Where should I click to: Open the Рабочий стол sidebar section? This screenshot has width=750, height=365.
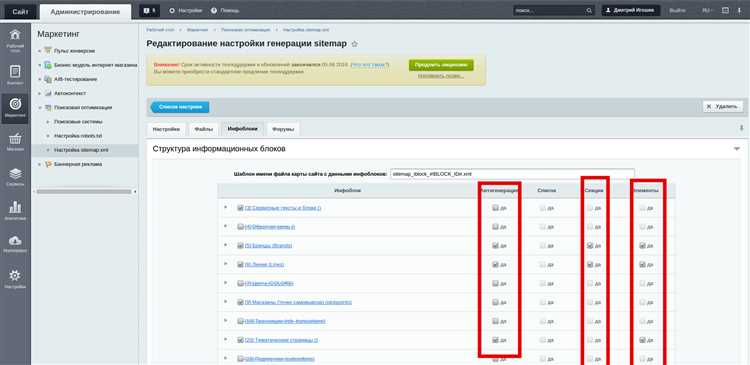coord(15,40)
